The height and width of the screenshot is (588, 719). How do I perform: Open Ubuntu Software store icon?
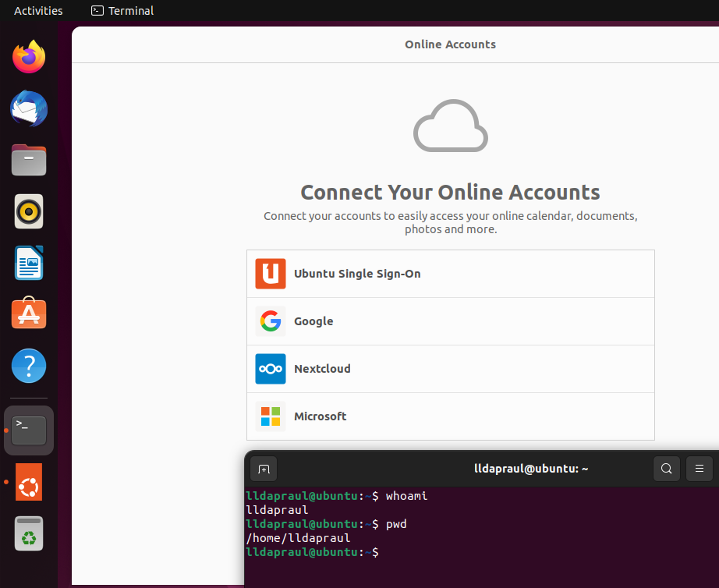[x=29, y=314]
